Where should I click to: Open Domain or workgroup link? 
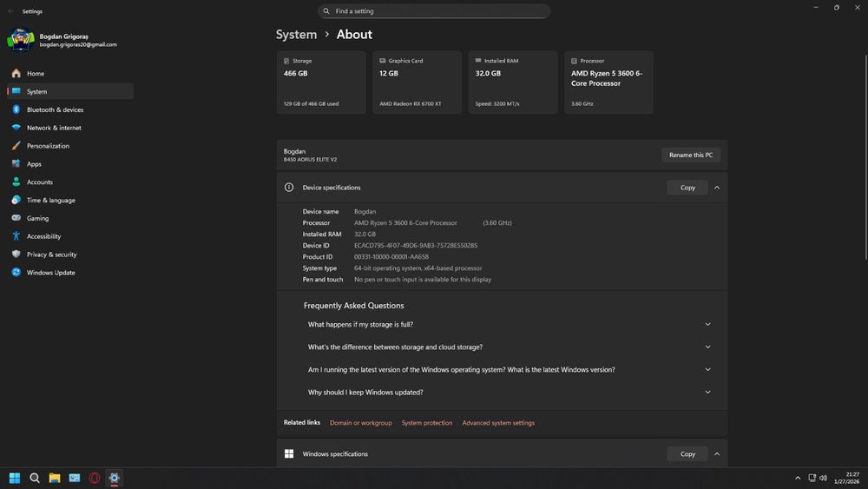point(361,422)
